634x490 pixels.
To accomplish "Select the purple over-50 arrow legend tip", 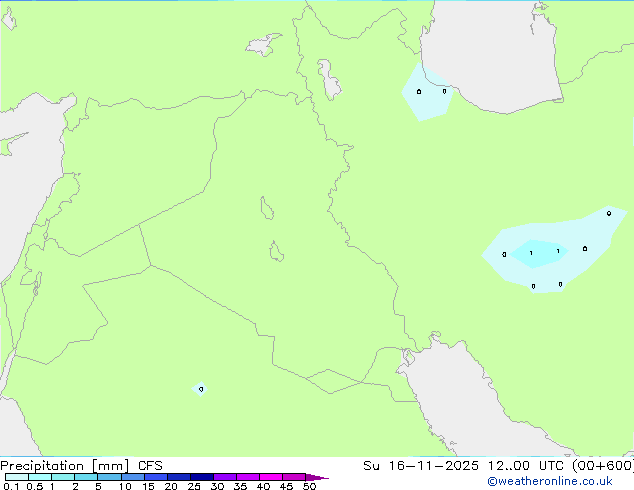I will 317,477.
